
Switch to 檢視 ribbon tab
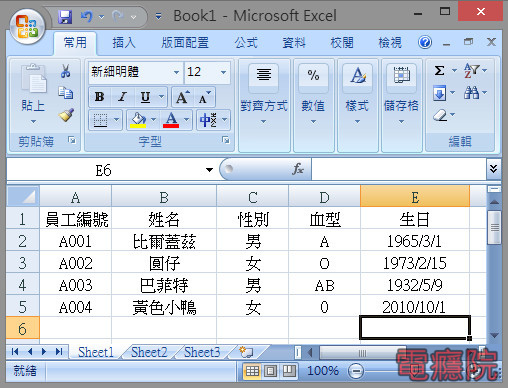point(390,43)
